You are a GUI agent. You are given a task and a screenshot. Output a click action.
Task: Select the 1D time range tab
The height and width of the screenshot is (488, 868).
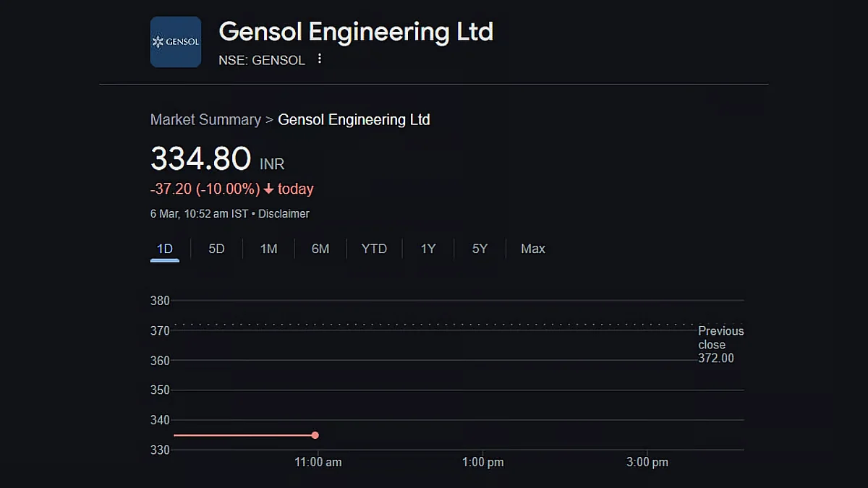point(165,249)
